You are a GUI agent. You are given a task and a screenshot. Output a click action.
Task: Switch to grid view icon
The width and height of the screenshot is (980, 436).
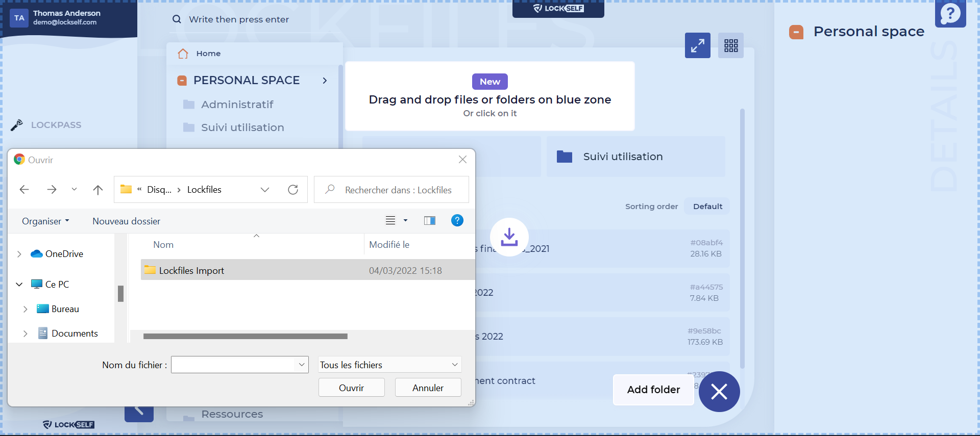tap(730, 45)
